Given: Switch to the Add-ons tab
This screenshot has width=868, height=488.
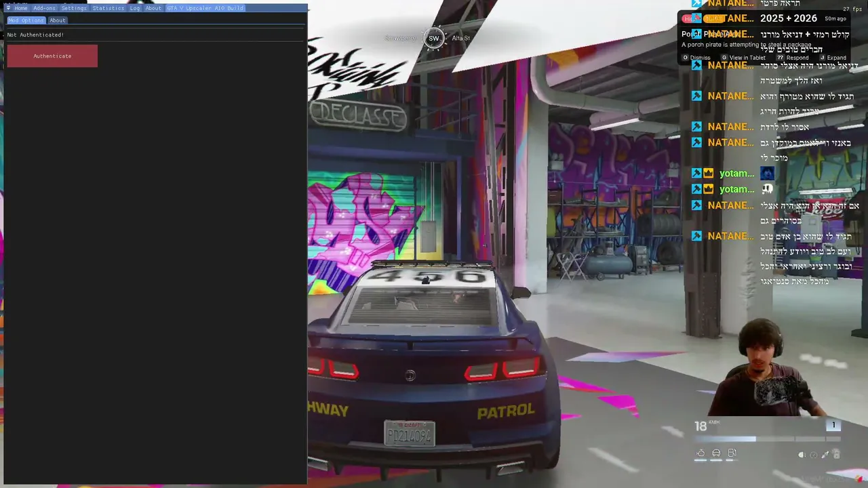Looking at the screenshot, I should coord(45,8).
